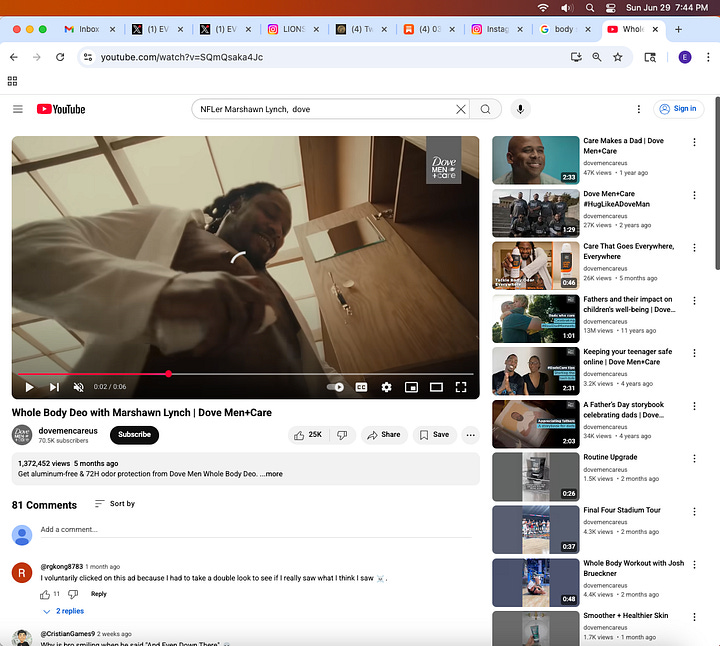Share the video

384,435
